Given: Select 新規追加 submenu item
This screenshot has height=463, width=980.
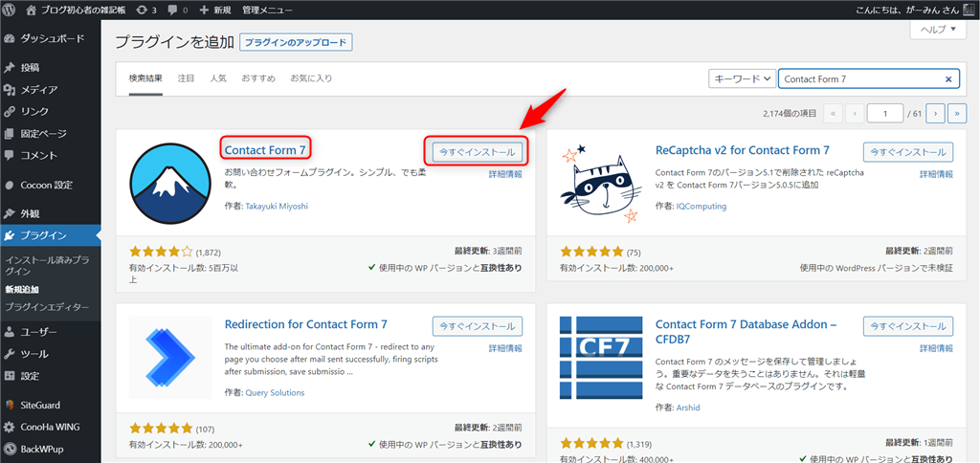Looking at the screenshot, I should 22,289.
